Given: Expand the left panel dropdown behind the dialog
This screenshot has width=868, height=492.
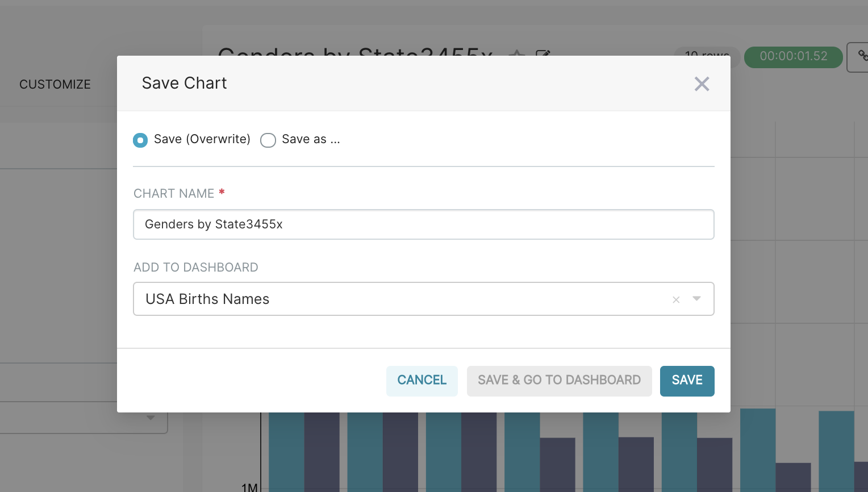Looking at the screenshot, I should (150, 418).
